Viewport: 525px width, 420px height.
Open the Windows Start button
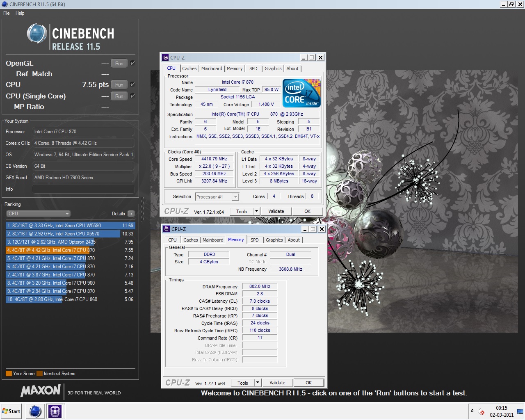pyautogui.click(x=11, y=411)
